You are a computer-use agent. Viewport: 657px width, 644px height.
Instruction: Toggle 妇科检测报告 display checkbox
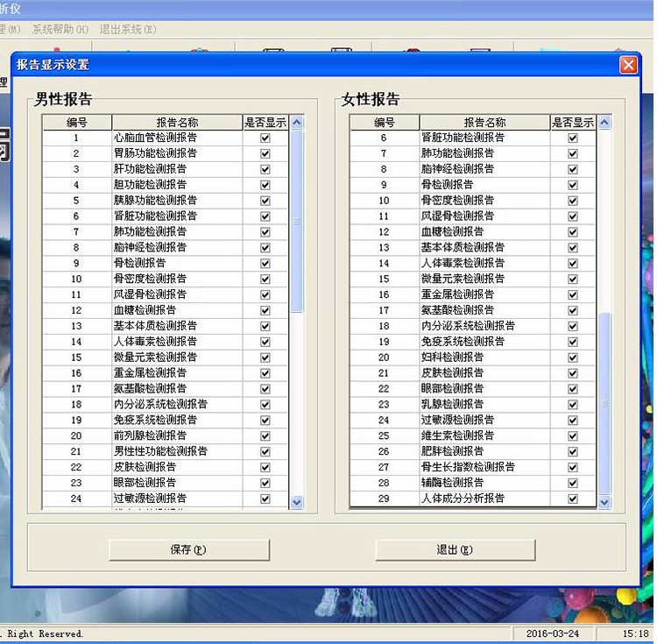[572, 357]
